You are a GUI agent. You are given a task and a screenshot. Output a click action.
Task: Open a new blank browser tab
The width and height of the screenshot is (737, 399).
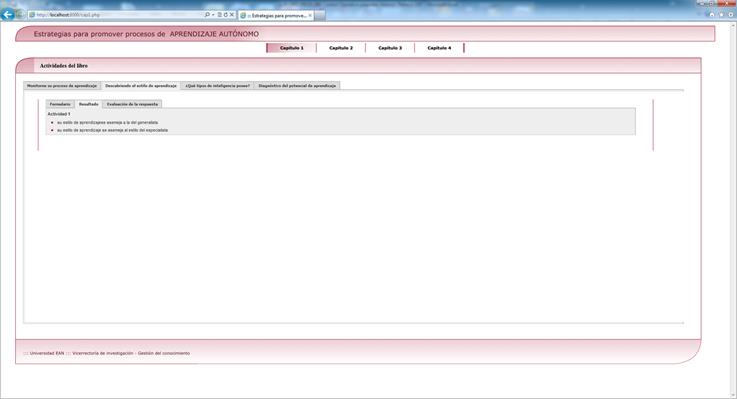point(320,16)
